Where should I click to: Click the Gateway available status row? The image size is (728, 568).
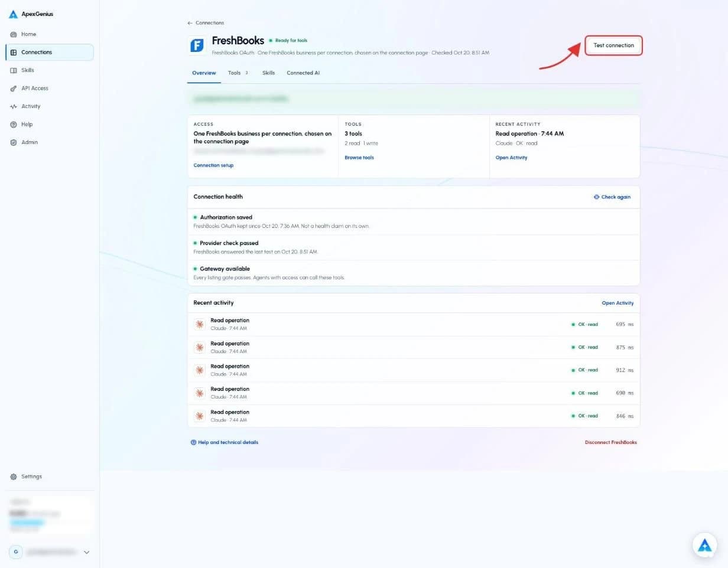tap(414, 273)
